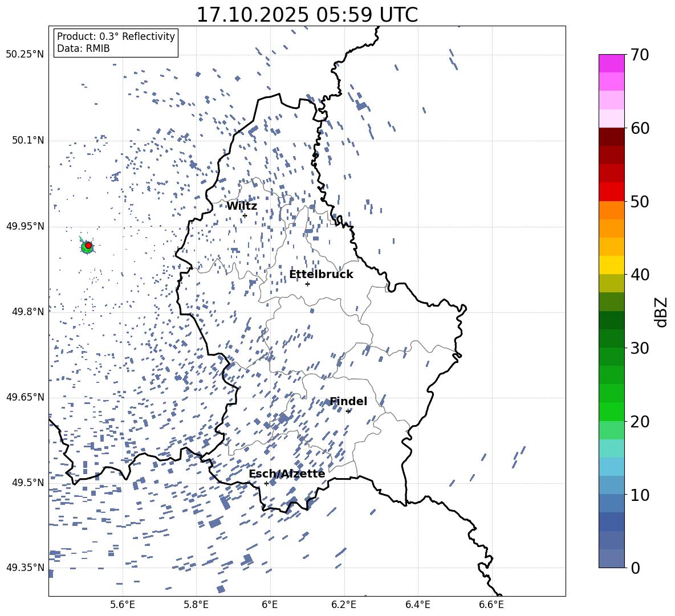This screenshot has height=616, width=675.
Task: Click the 0 colorbar tick label
Action: (636, 568)
